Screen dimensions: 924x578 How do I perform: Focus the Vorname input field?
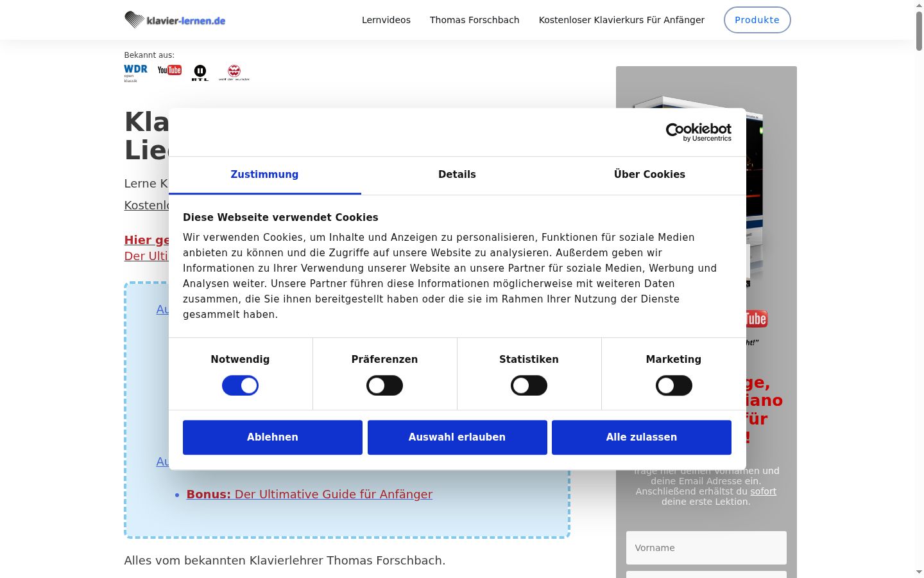pos(706,548)
